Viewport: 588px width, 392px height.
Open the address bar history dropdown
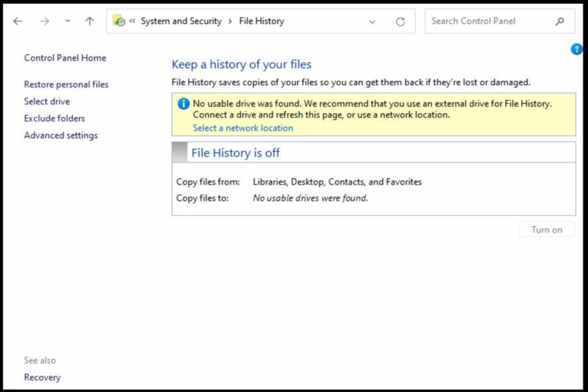pos(373,21)
